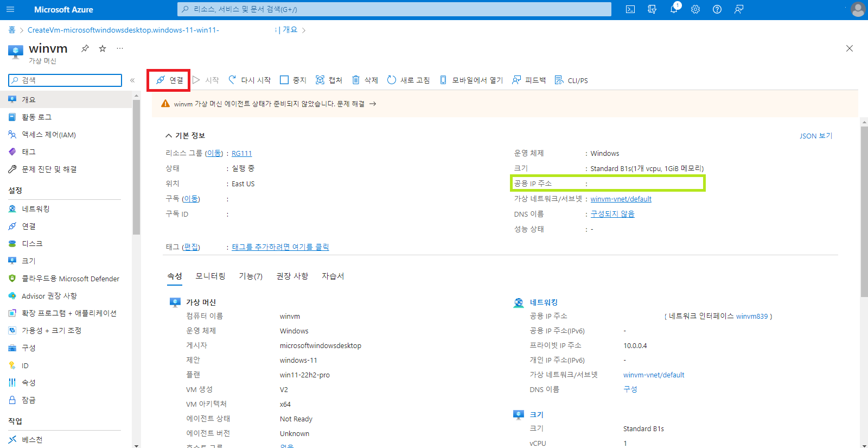
Task: Click the 태그 (편집) edit link
Action: [x=191, y=247]
